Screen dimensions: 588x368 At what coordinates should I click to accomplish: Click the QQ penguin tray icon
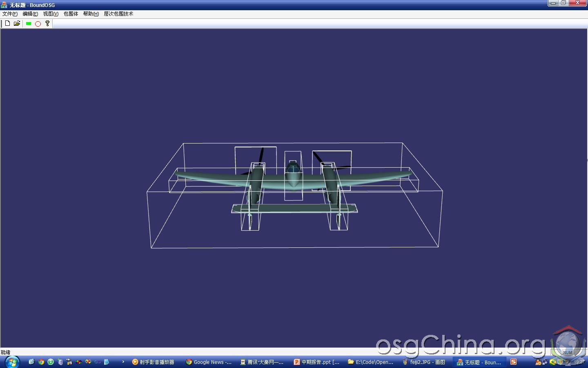[x=538, y=362]
